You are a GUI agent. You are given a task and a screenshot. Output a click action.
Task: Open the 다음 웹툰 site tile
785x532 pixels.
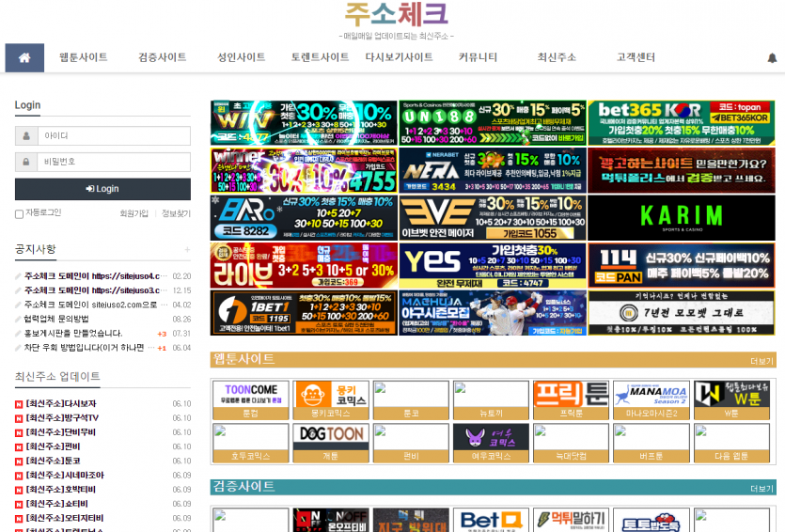(731, 443)
